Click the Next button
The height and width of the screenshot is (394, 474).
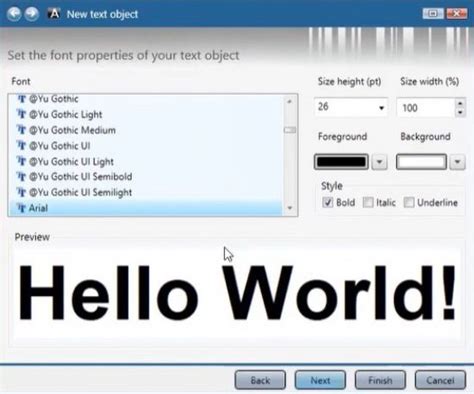point(320,380)
